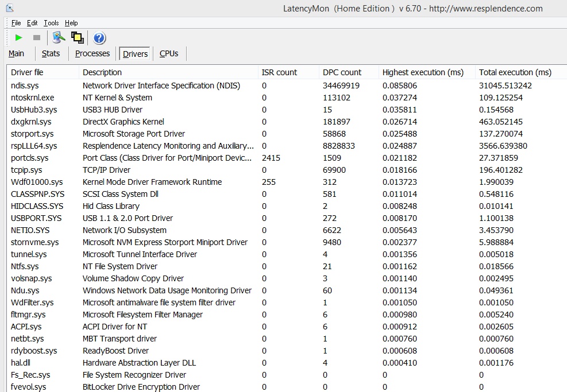Click DPC count value 8828833
This screenshot has width=567, height=392.
[339, 146]
